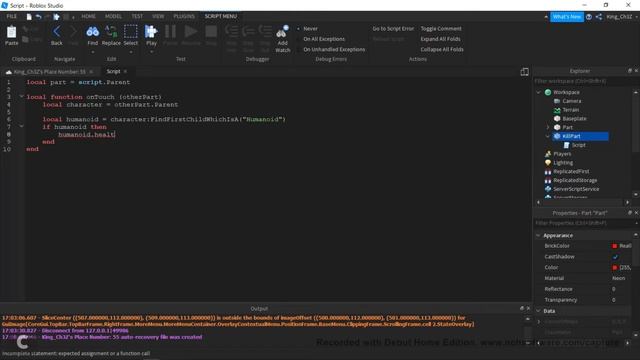The height and width of the screenshot is (360, 640).
Task: Open the dropdown arrow under Select
Action: click(131, 52)
